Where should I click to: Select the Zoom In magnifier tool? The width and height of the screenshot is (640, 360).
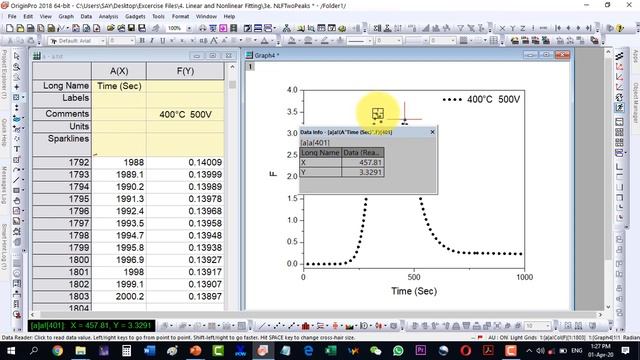click(17, 67)
